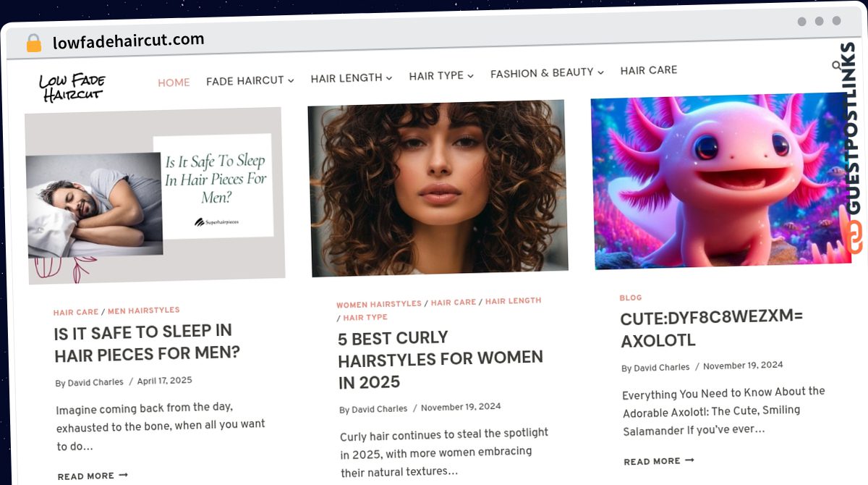Open HAIR CARE category on curly hairstyles post
This screenshot has height=485, width=868.
[454, 302]
